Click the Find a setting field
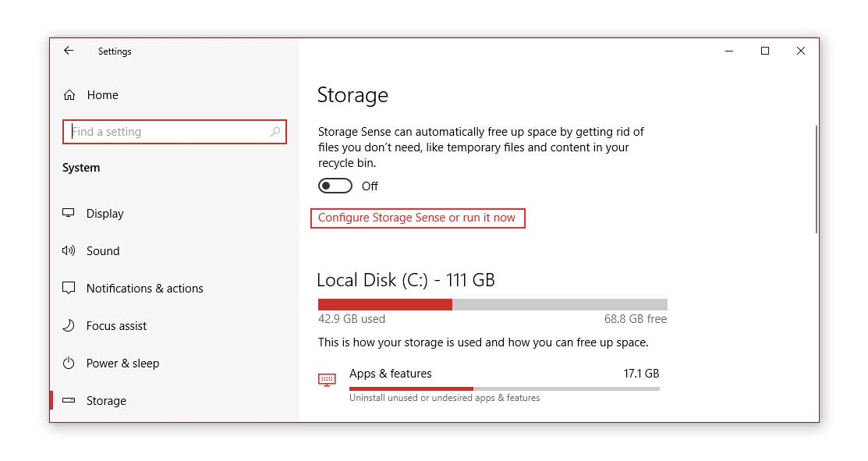The image size is (868, 461). [x=175, y=132]
